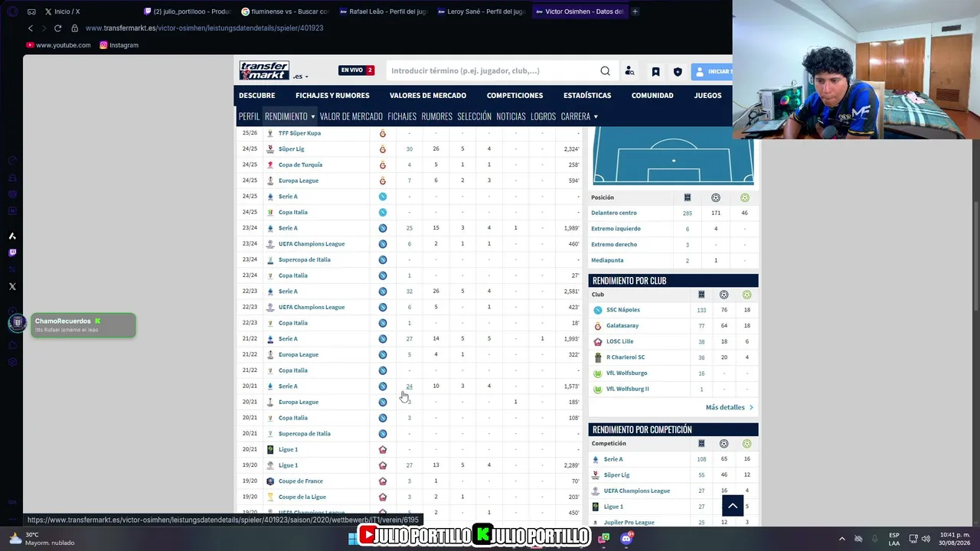Open the .es country selector dropdown
This screenshot has height=551, width=980.
300,77
